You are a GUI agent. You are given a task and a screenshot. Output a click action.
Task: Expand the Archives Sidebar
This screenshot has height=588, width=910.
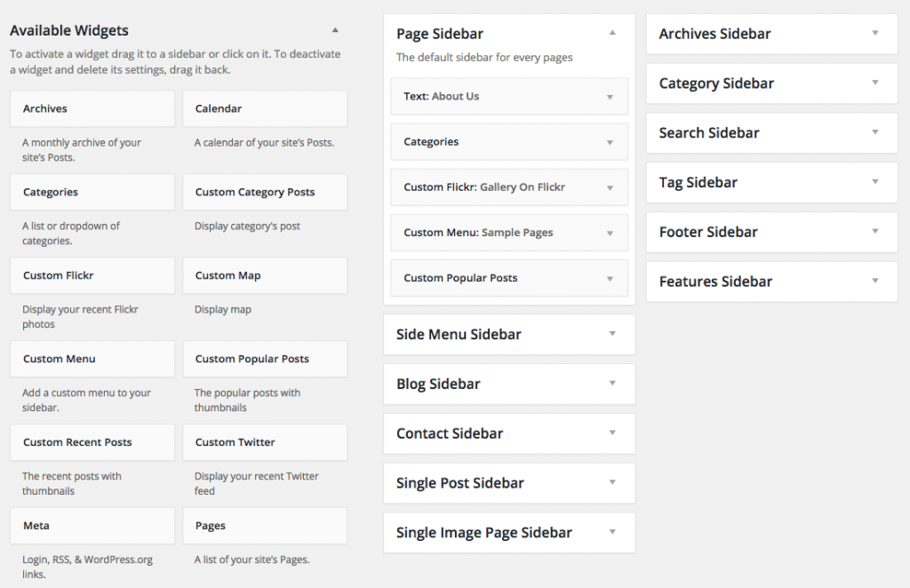coord(874,34)
